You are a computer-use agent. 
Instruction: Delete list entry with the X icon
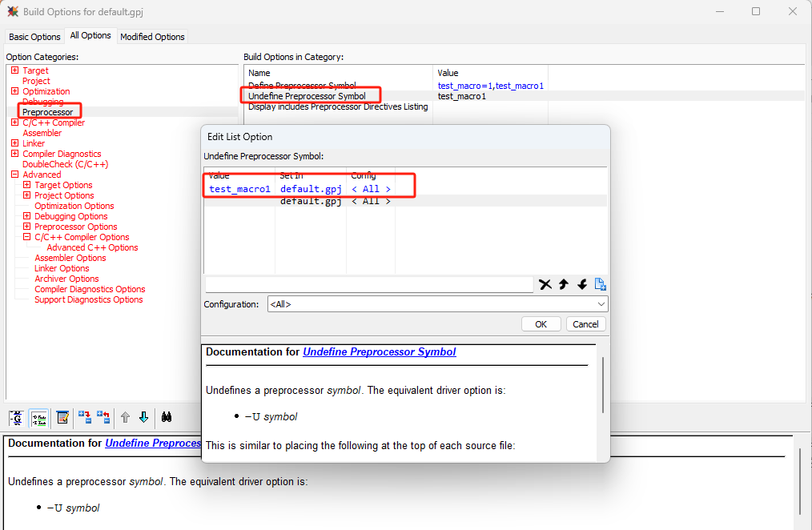pos(545,284)
